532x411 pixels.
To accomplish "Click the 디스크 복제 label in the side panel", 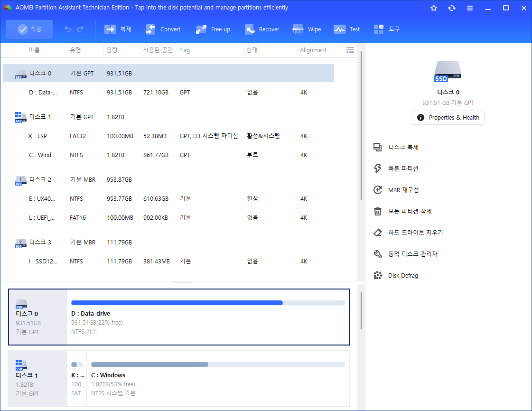I will (x=403, y=147).
